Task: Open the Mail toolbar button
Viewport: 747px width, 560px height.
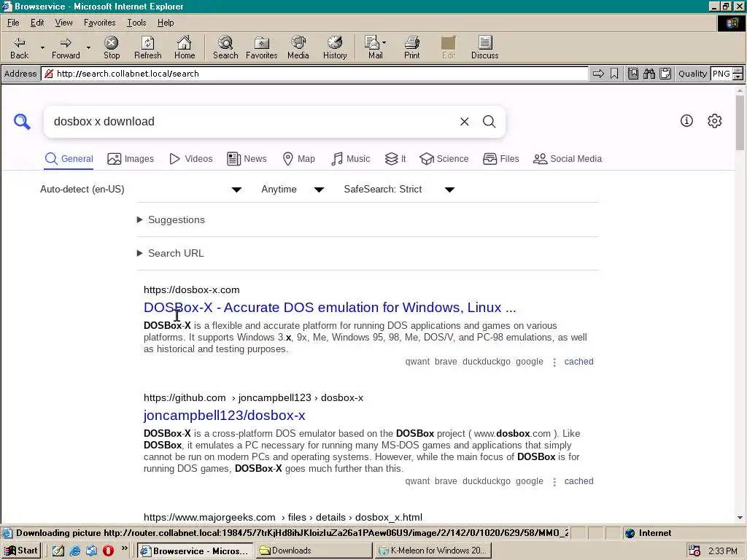Action: click(375, 47)
